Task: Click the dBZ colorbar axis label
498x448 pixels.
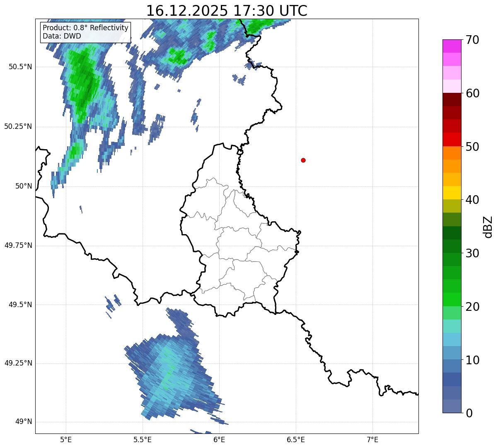Action: tap(488, 227)
